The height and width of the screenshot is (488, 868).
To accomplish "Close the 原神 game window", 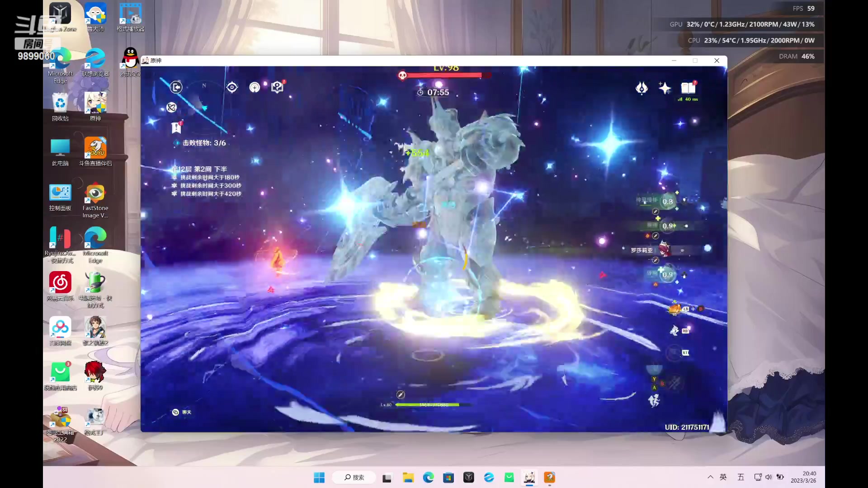I will click(x=717, y=61).
